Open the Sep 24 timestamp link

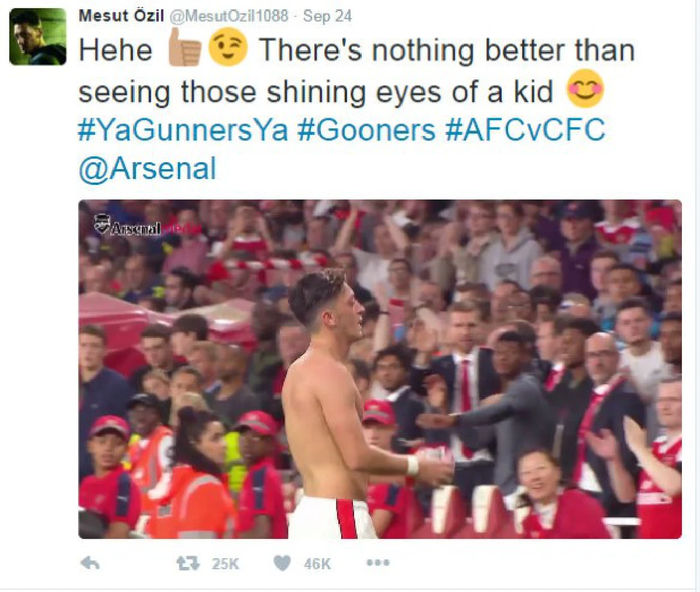[x=327, y=16]
